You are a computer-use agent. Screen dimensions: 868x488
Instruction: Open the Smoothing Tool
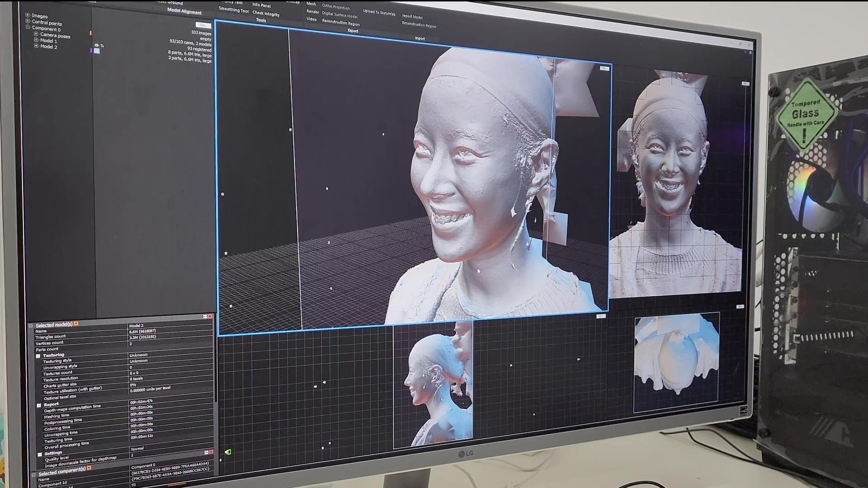click(233, 10)
